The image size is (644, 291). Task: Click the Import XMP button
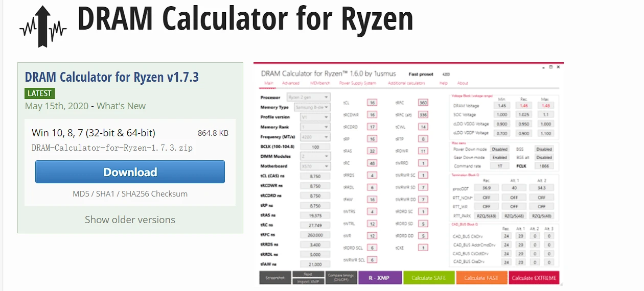pyautogui.click(x=308, y=281)
